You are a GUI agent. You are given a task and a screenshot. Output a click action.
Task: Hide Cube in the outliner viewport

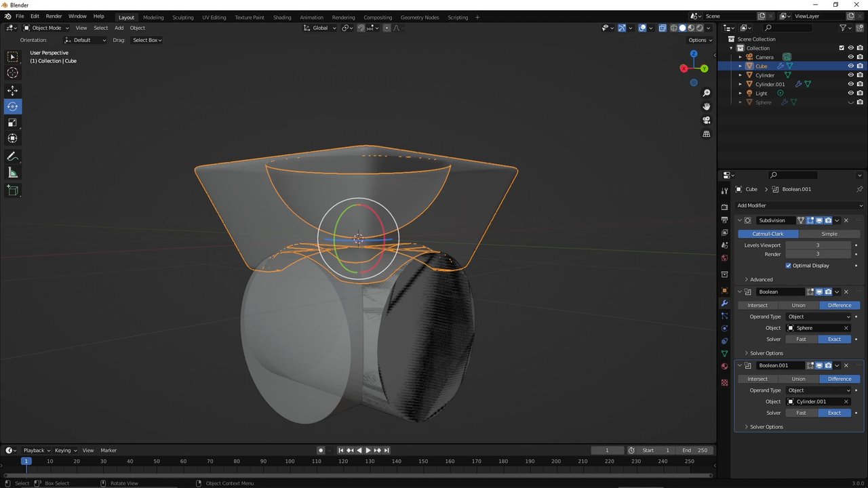850,66
